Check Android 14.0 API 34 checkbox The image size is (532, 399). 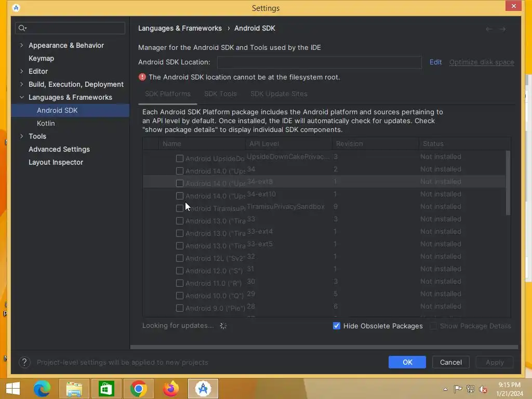[180, 171]
